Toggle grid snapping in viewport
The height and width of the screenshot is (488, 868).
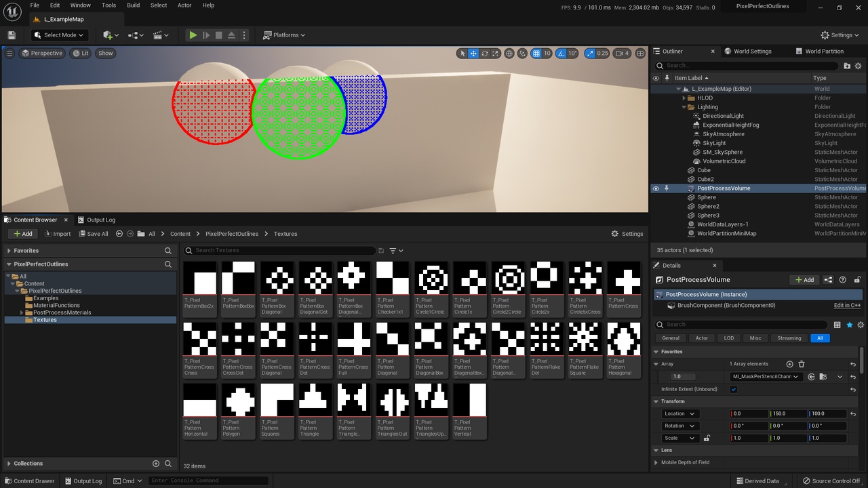coord(536,54)
